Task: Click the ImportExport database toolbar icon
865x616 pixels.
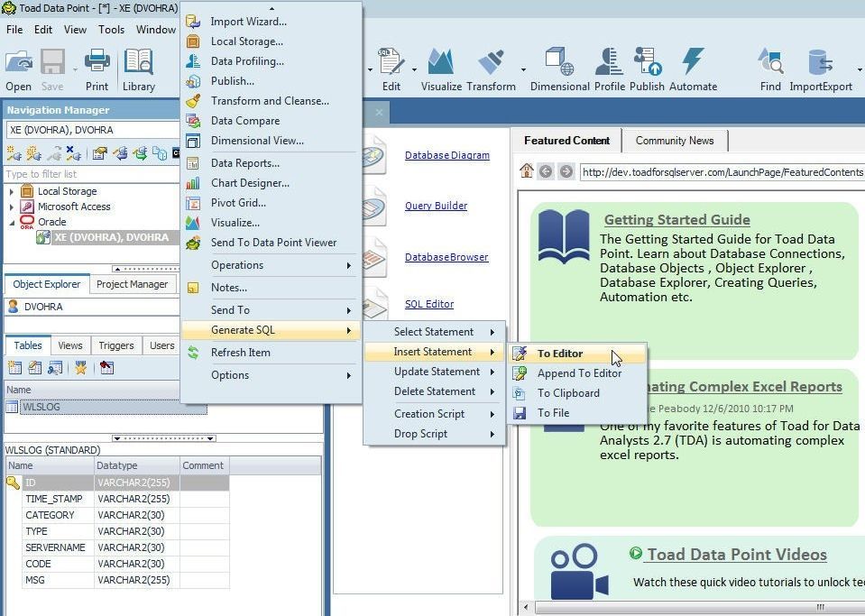Action: pyautogui.click(x=820, y=61)
